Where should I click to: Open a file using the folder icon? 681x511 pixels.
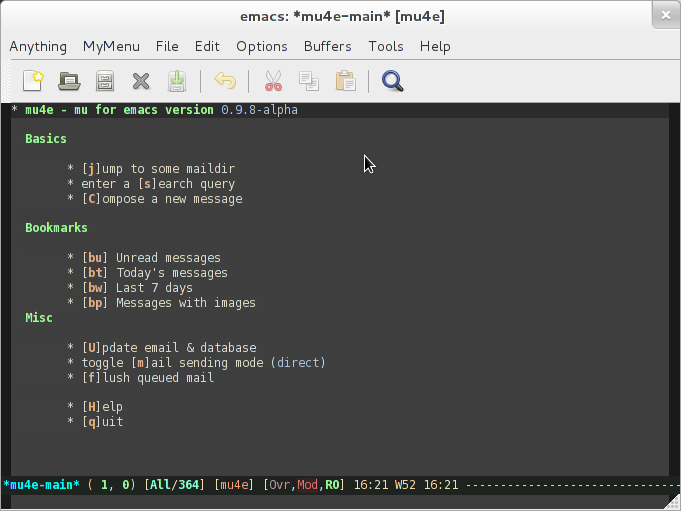tap(69, 81)
